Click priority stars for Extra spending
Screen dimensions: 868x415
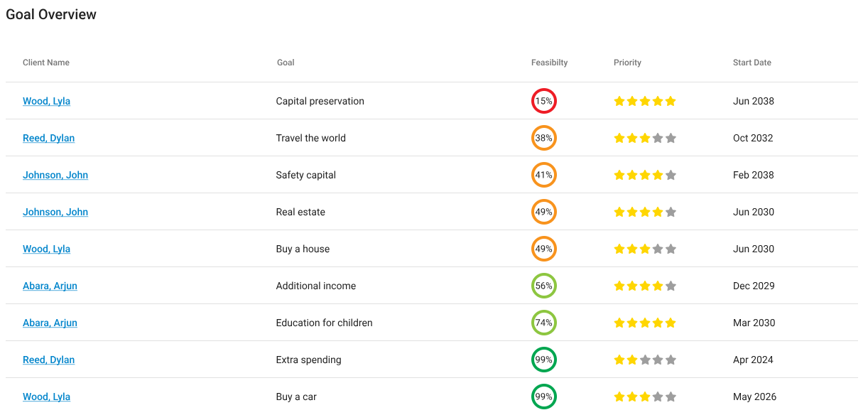tap(645, 360)
